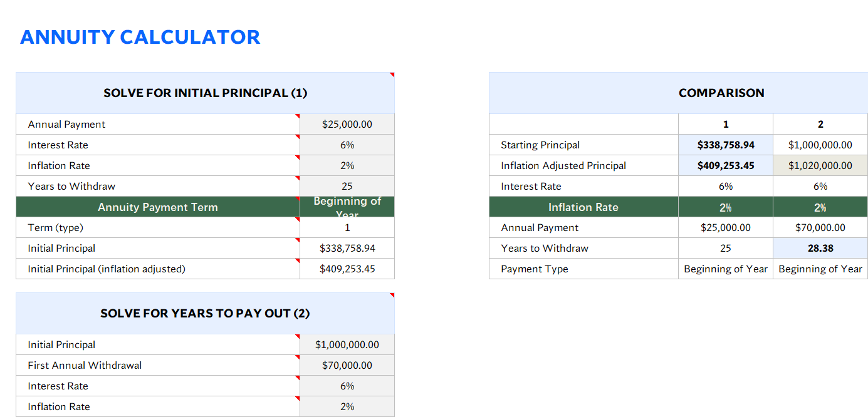Select Annual Payment $25,000.00 in Comparison
Viewport: 868px width, 417px height.
726,227
